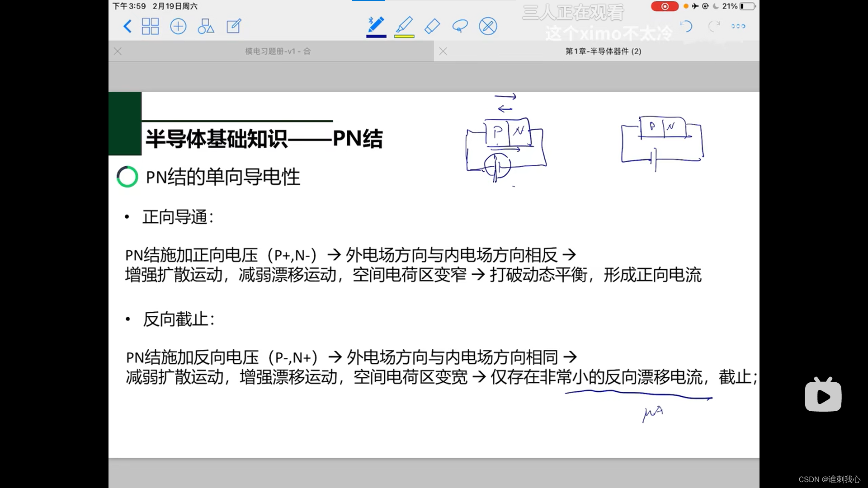The height and width of the screenshot is (488, 868).
Task: Open the three-dot more menu
Action: (738, 26)
